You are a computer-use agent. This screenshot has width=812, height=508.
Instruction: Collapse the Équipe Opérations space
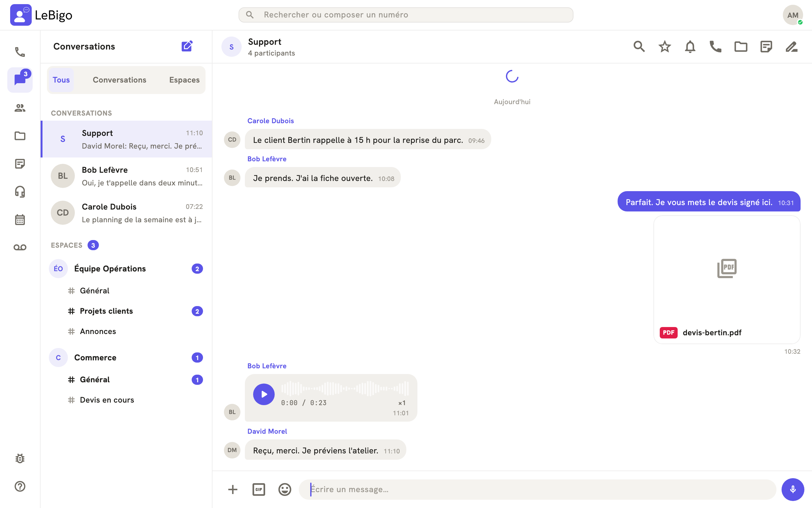click(127, 269)
